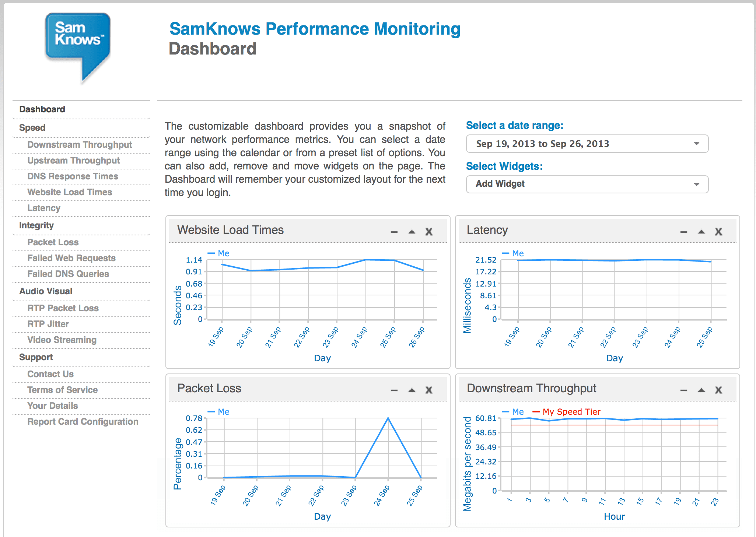Open the Add Widget dropdown
The image size is (756, 537).
click(587, 184)
